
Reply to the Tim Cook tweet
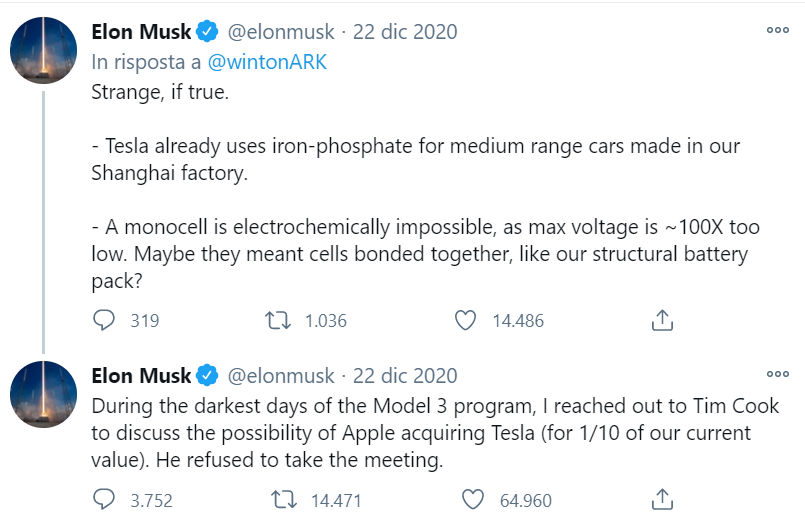(105, 500)
